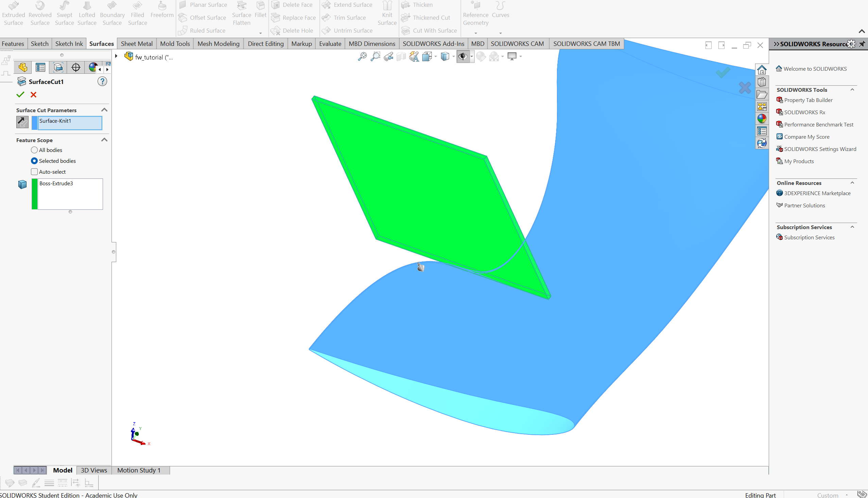The height and width of the screenshot is (498, 868).
Task: Expand the fw_tutorial feature tree arrow
Action: tap(116, 56)
